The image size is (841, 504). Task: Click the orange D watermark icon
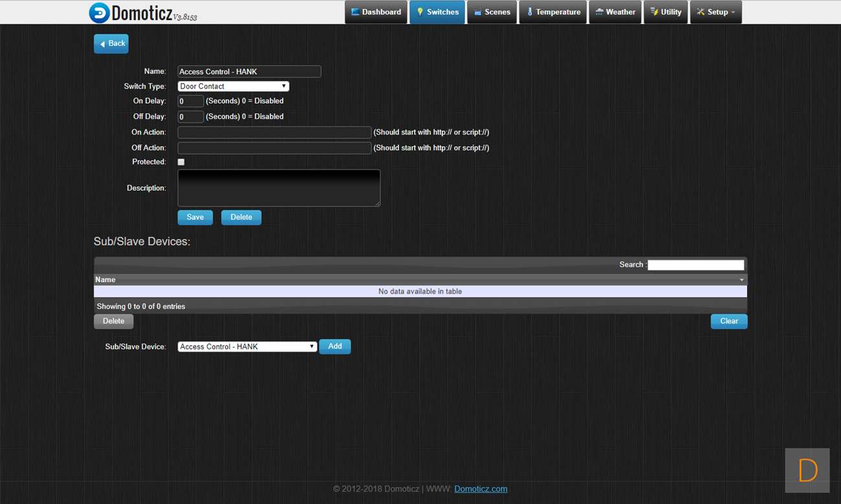(x=807, y=470)
